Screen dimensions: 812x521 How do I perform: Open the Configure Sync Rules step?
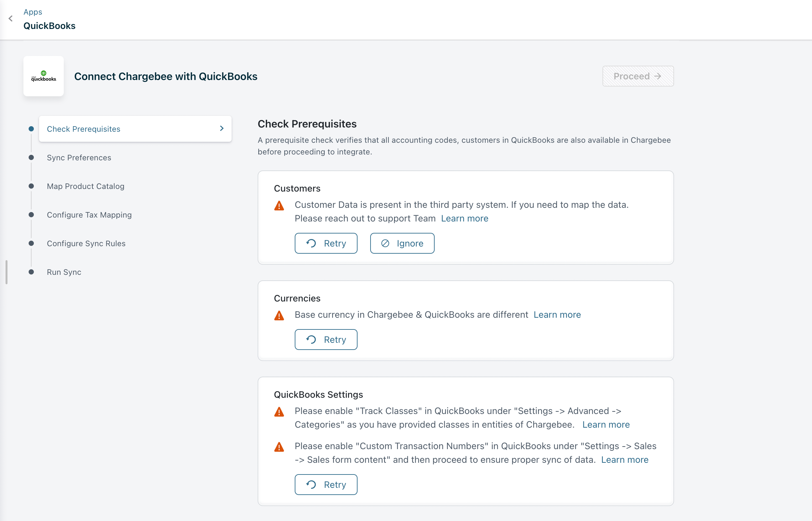[x=86, y=244]
